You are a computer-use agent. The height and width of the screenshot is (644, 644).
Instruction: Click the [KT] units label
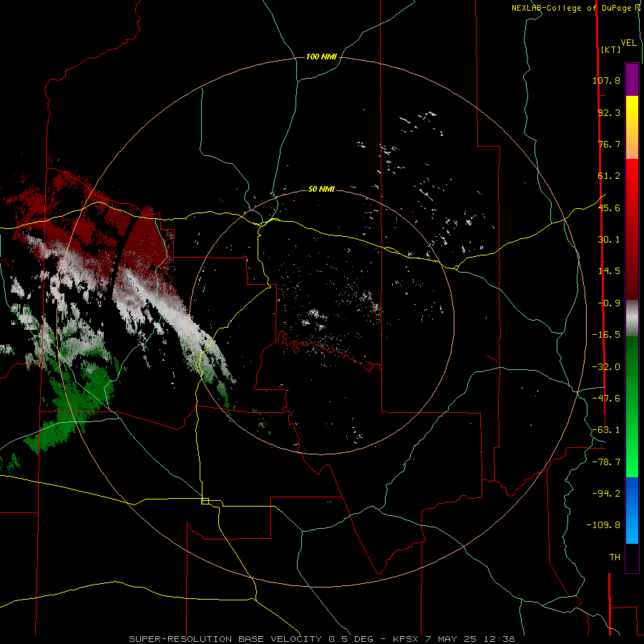tap(611, 49)
